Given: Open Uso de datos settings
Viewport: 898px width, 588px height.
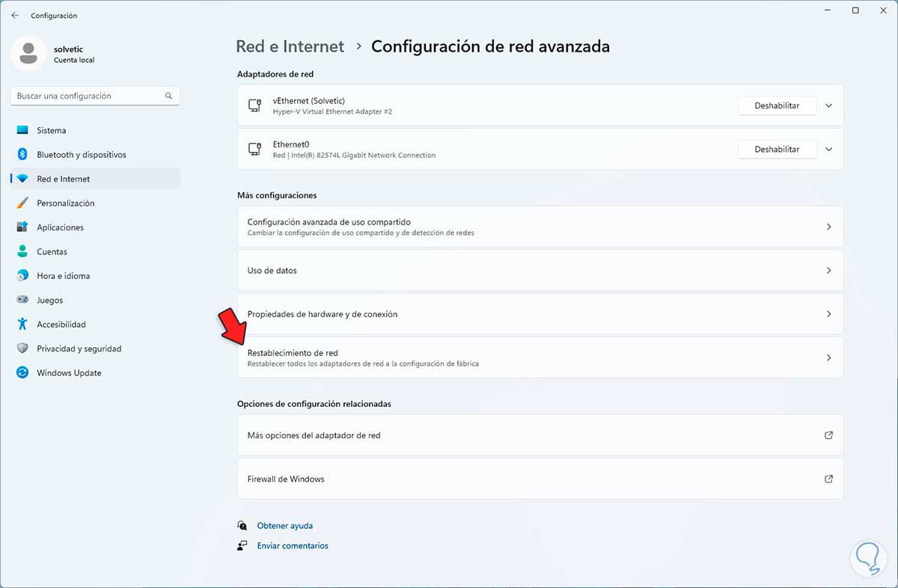Looking at the screenshot, I should click(539, 270).
